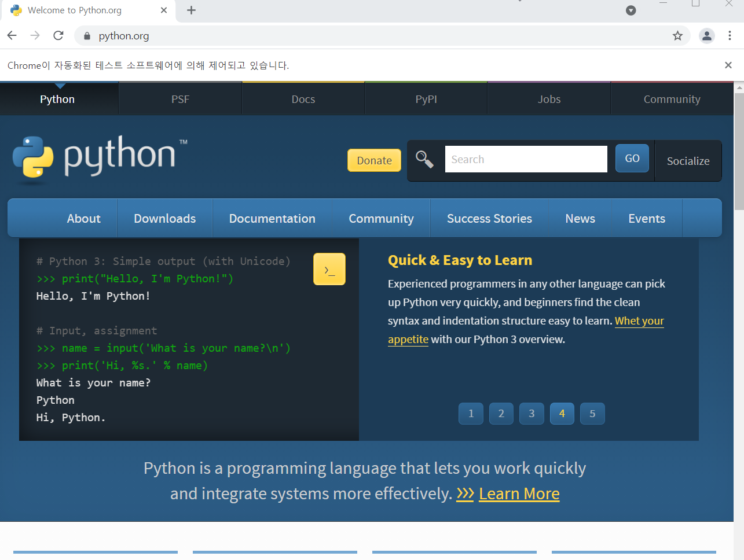Click the browser back arrow
Viewport: 744px width, 560px height.
(12, 35)
